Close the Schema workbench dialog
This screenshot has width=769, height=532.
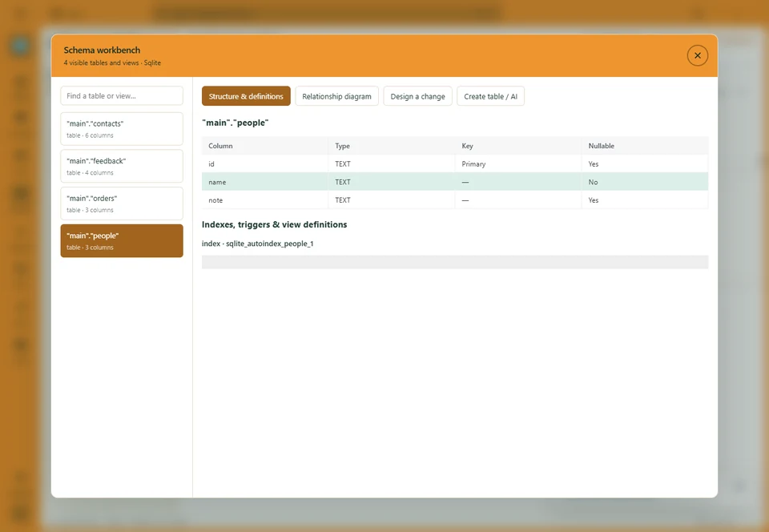[x=697, y=55]
